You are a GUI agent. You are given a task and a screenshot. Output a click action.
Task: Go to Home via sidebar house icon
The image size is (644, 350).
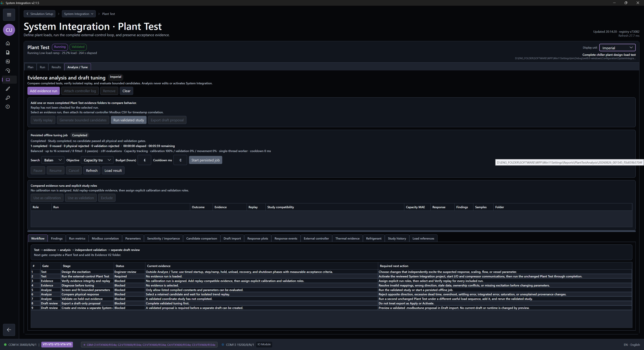coord(8,43)
